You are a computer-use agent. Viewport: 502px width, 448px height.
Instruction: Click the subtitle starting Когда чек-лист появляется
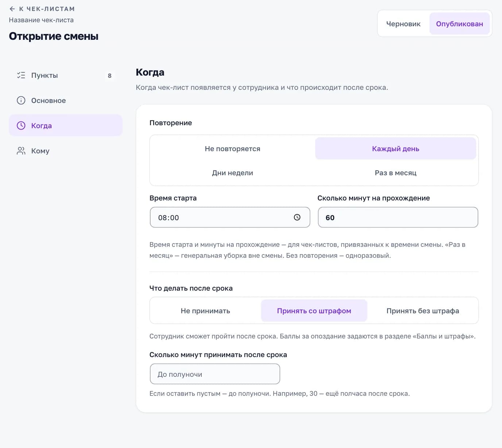(x=262, y=88)
